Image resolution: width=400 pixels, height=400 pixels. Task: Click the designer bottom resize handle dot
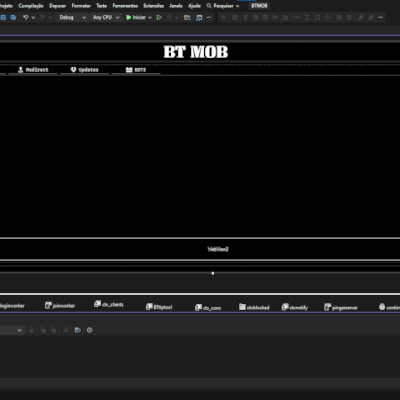213,273
